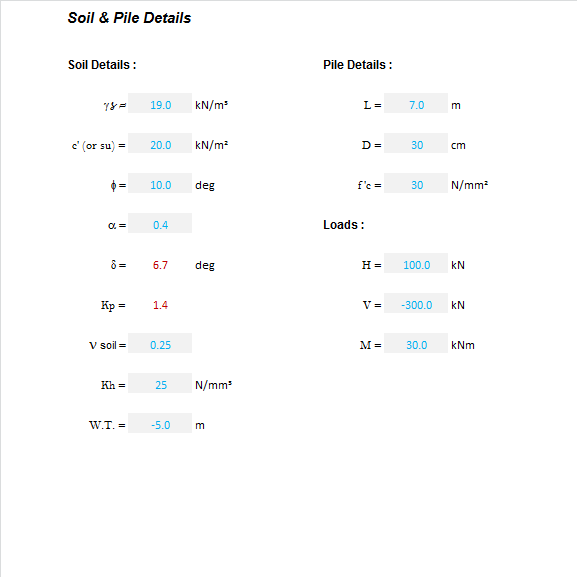Select the delta result value 6.7
Image resolution: width=577 pixels, height=577 pixels.
160,265
